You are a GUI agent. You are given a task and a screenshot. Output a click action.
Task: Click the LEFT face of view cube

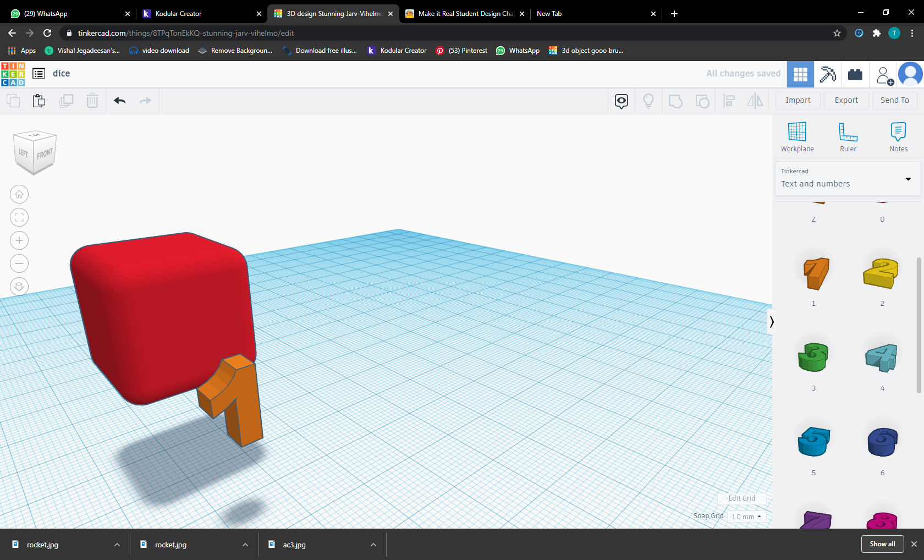[x=24, y=153]
